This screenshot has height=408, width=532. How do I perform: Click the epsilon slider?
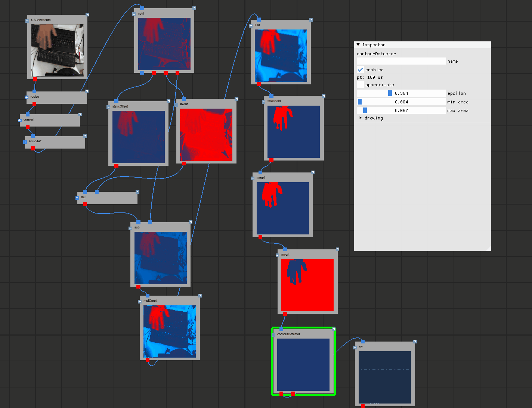tap(401, 93)
